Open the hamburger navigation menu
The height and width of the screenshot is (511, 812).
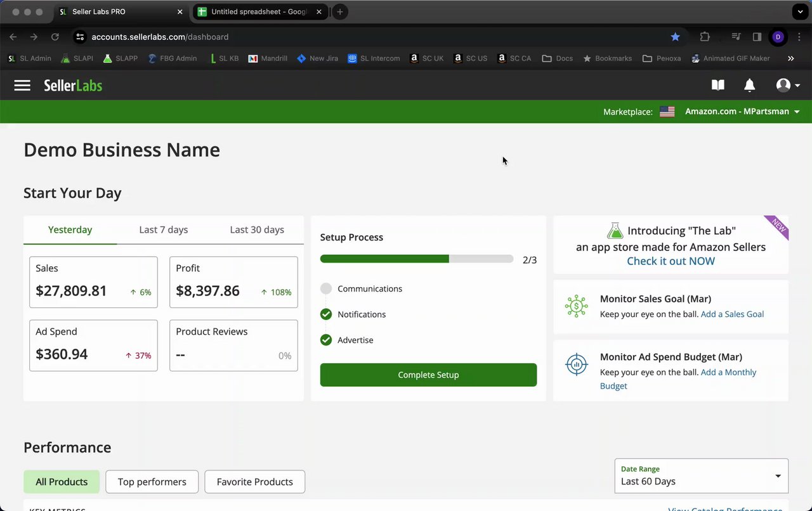(x=22, y=85)
